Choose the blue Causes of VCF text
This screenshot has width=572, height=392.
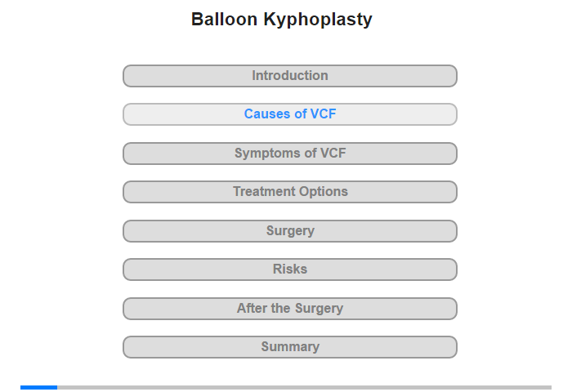[x=290, y=114]
